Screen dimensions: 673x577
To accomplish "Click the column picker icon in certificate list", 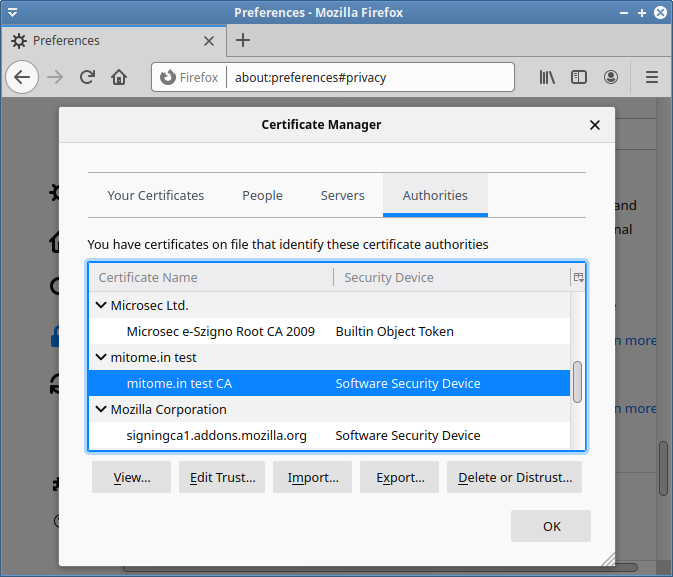I will [x=578, y=277].
